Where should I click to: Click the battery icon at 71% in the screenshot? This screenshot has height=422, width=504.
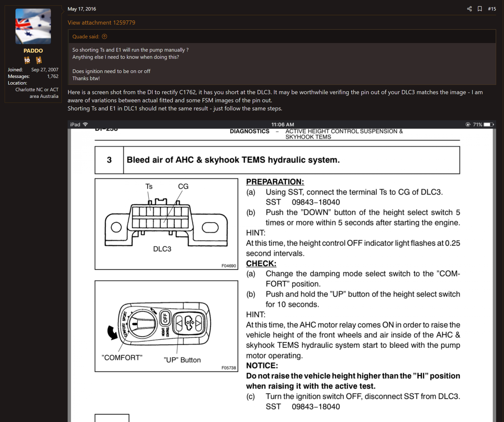[x=489, y=124]
